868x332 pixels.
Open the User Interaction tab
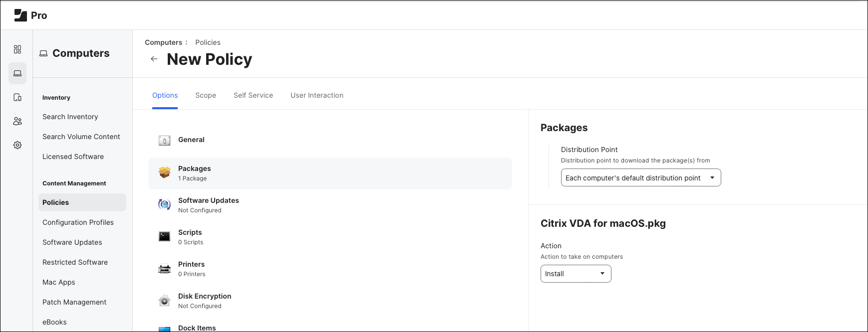tap(317, 95)
